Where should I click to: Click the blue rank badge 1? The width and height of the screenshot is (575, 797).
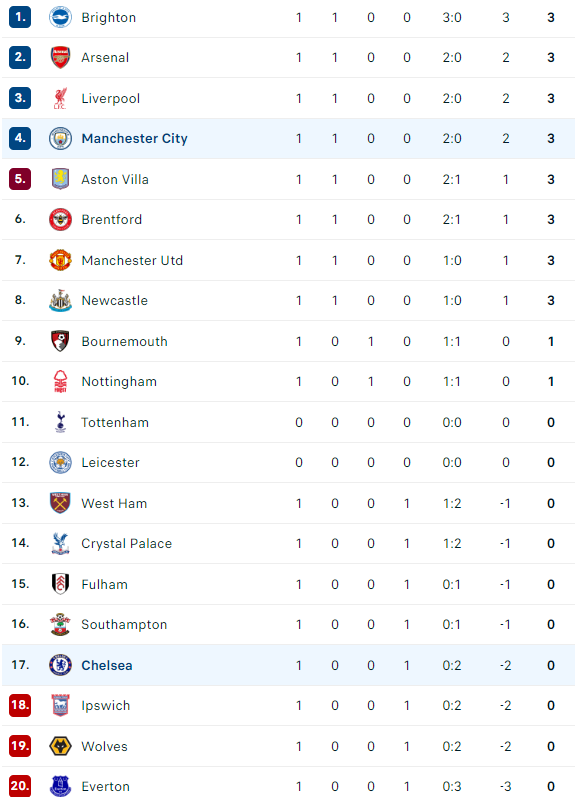click(x=20, y=17)
